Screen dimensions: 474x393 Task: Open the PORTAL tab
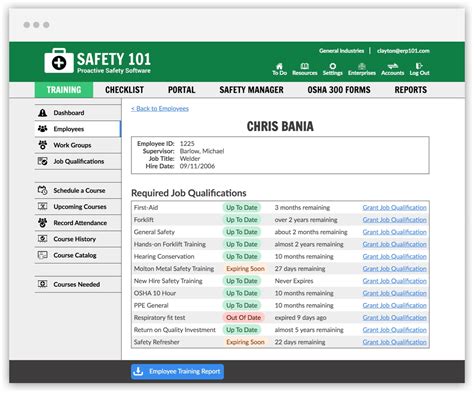click(182, 90)
